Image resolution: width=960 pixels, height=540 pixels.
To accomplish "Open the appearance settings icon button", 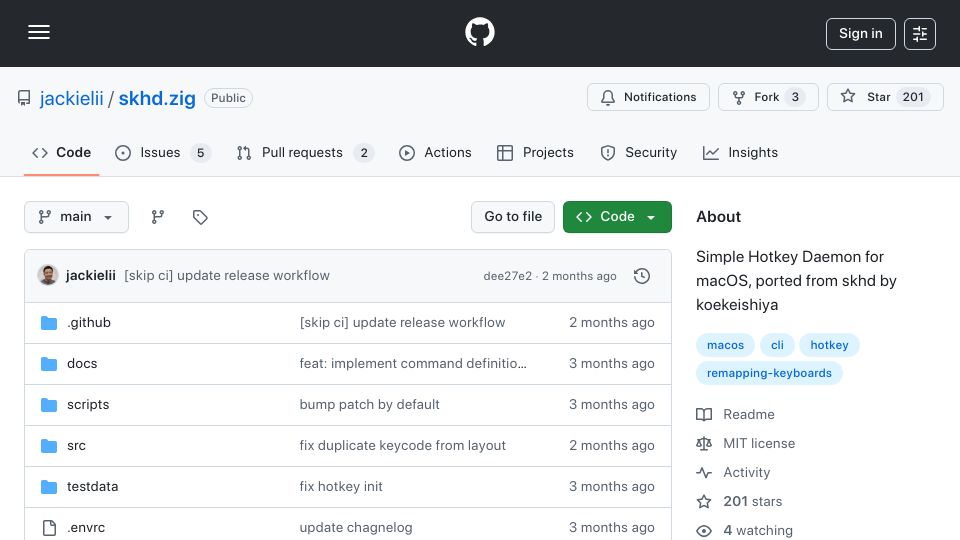I will [920, 34].
